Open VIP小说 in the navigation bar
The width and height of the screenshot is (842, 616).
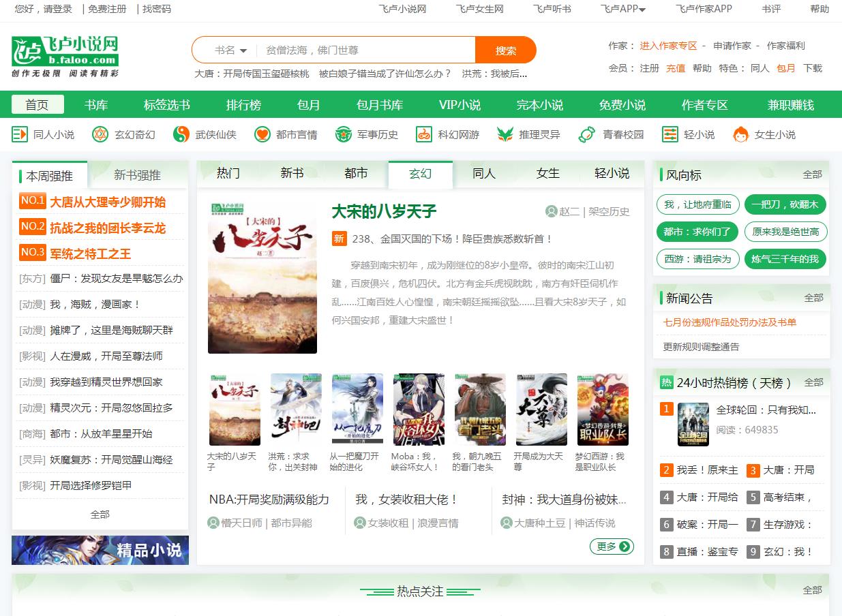tap(460, 105)
